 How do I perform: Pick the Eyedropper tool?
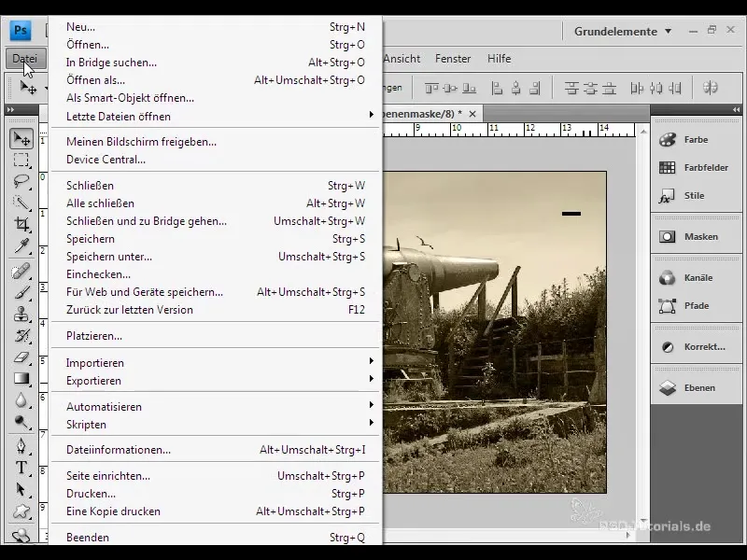pyautogui.click(x=21, y=247)
